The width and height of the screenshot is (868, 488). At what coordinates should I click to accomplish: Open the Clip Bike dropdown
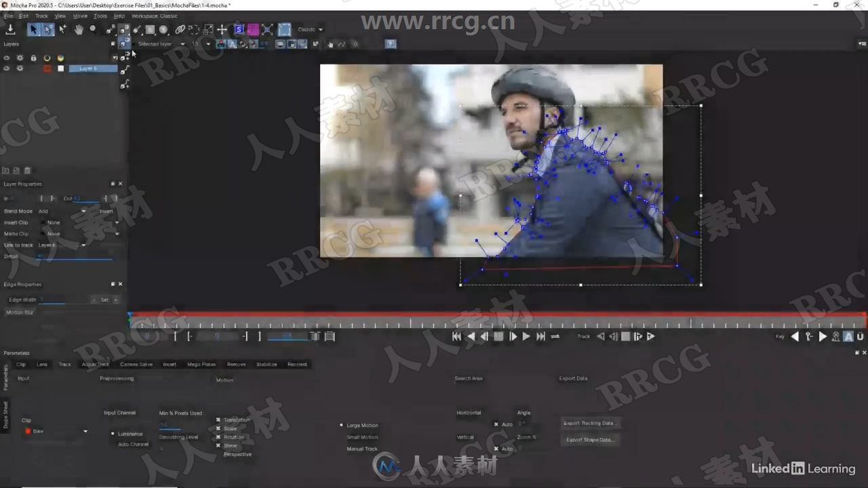click(56, 431)
